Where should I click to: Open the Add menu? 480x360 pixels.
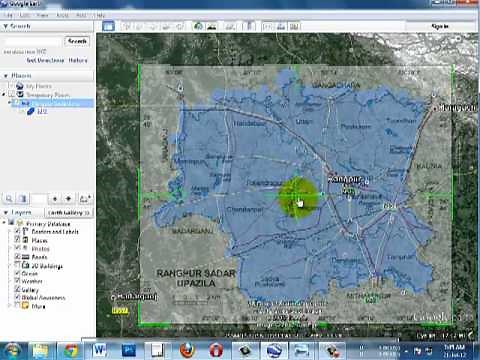coord(81,15)
